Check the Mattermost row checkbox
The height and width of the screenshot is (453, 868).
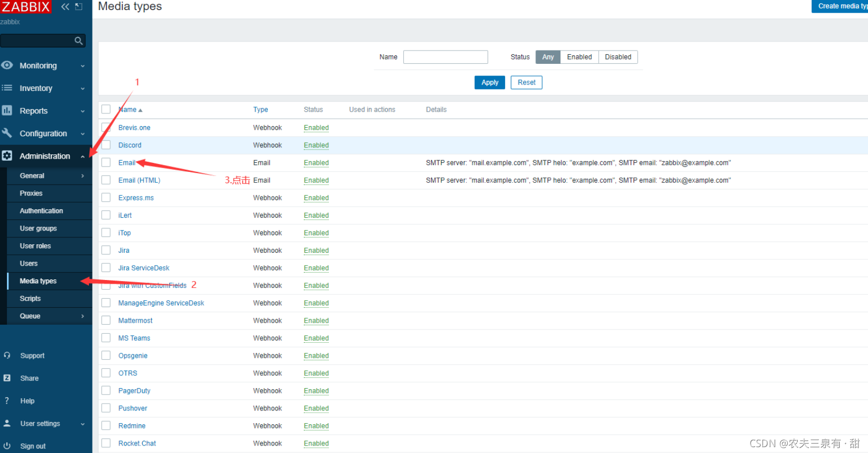[x=106, y=320]
